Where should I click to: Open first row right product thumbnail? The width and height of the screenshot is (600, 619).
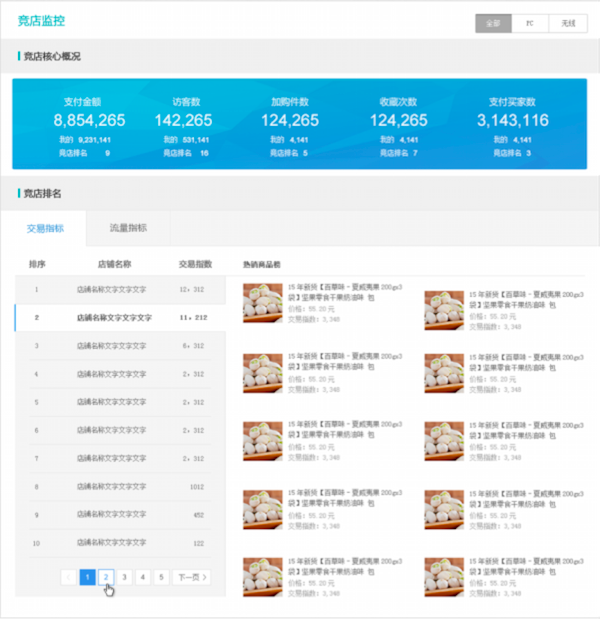[444, 310]
